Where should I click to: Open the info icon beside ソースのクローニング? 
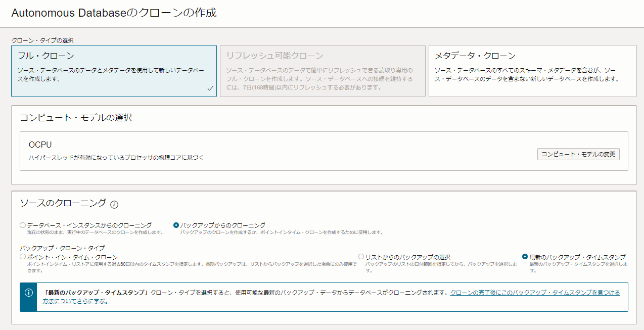114,204
